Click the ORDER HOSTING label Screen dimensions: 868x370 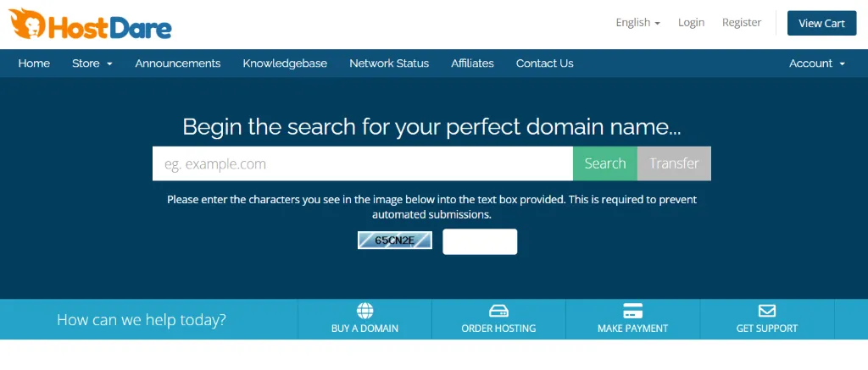[498, 329]
